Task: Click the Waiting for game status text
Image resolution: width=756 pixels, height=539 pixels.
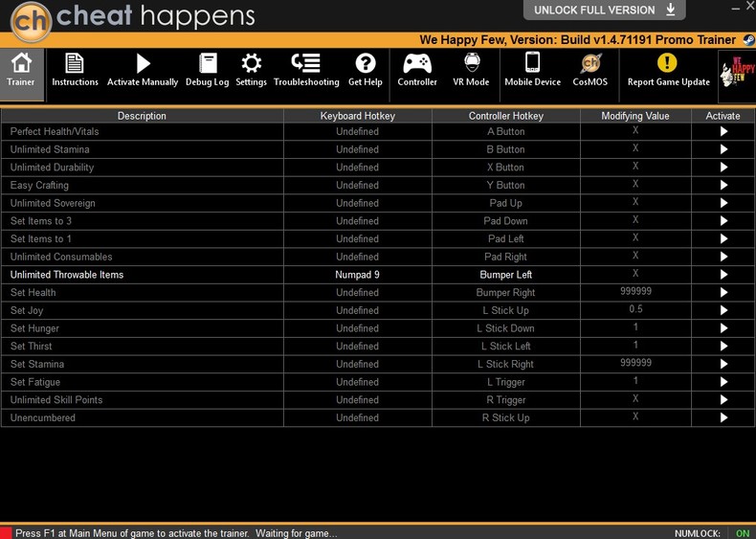Action: (x=297, y=533)
